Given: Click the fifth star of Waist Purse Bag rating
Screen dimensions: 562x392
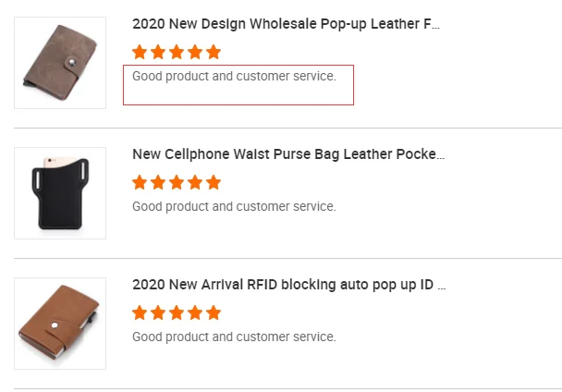Looking at the screenshot, I should [x=214, y=182].
